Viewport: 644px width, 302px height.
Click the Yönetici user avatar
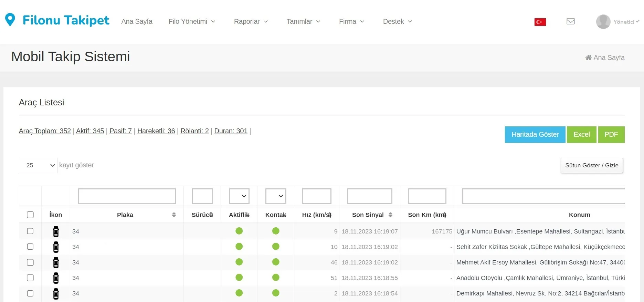603,22
